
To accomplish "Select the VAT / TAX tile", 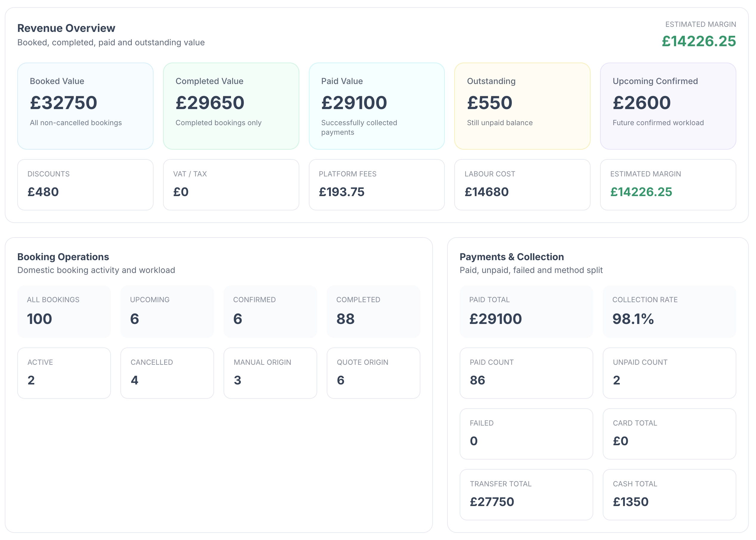I will [x=231, y=184].
